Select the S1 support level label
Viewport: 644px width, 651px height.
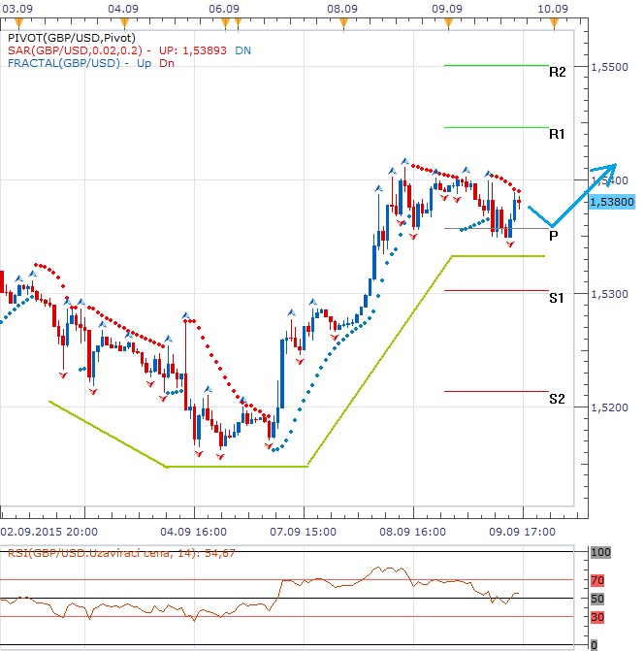click(x=556, y=298)
